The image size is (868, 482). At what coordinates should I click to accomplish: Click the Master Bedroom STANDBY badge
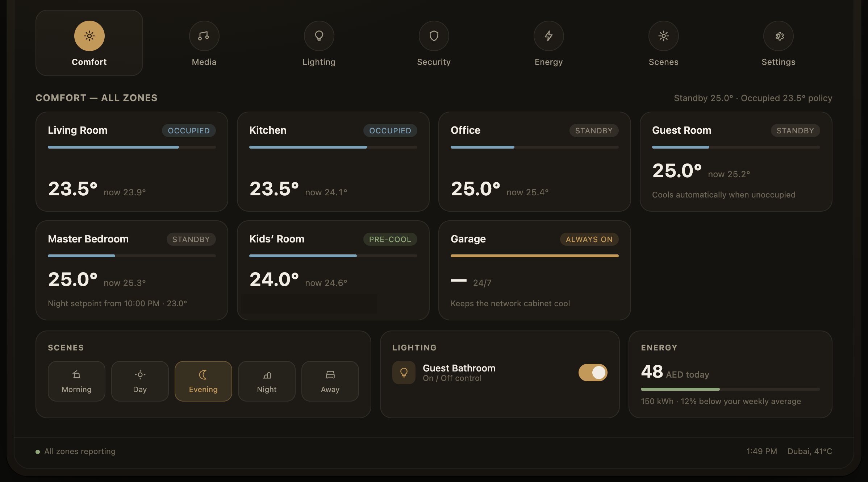[191, 239]
